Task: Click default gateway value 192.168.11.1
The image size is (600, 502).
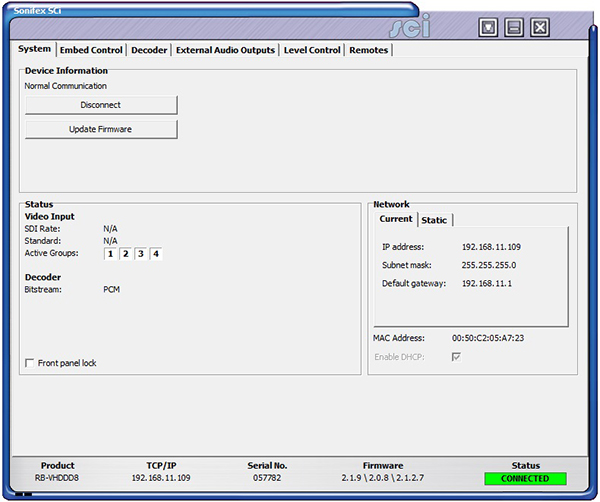Action: coord(487,284)
